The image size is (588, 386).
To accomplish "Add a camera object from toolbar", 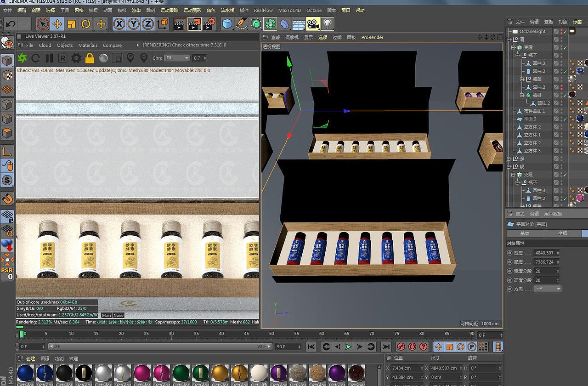I will point(313,24).
